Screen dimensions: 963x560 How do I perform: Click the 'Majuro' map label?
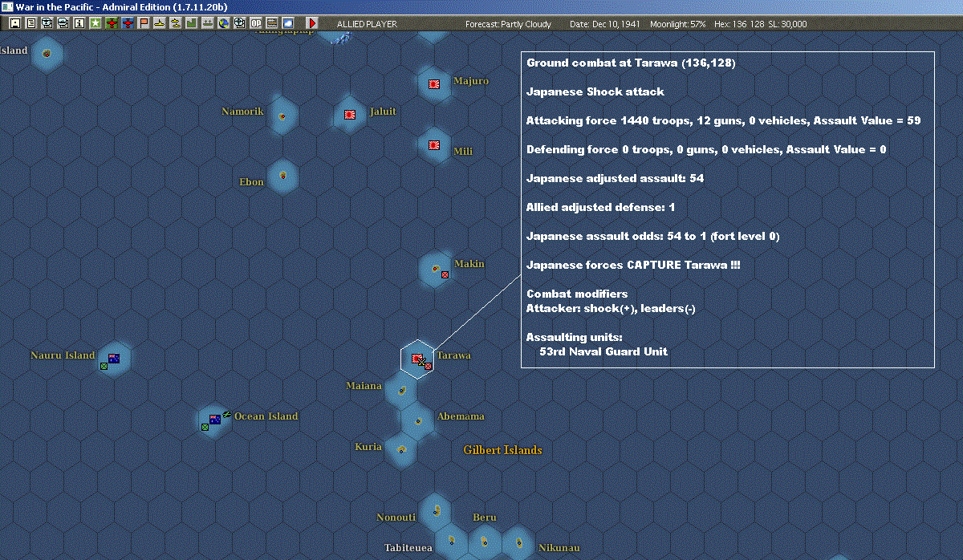470,81
